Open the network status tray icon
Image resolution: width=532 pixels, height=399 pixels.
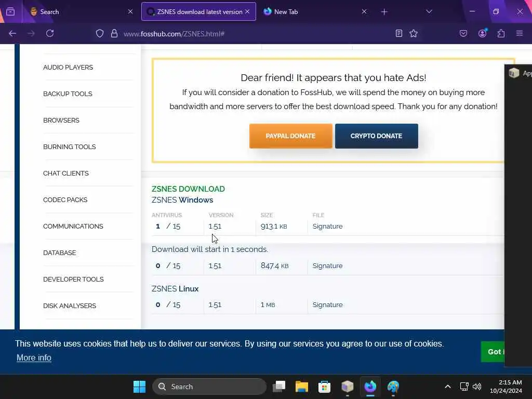coord(464,387)
